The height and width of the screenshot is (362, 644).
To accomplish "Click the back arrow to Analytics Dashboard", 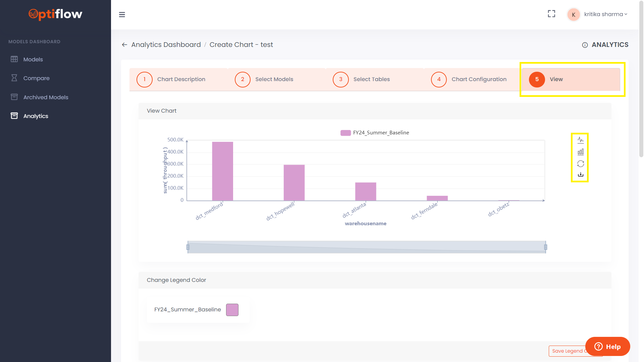I will (124, 45).
